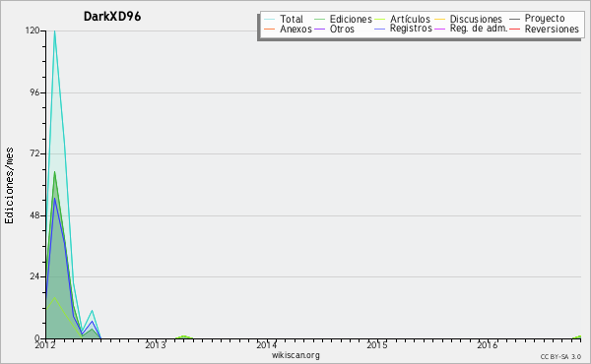
Task: Click the 2013 x-axis label
Action: click(x=156, y=345)
